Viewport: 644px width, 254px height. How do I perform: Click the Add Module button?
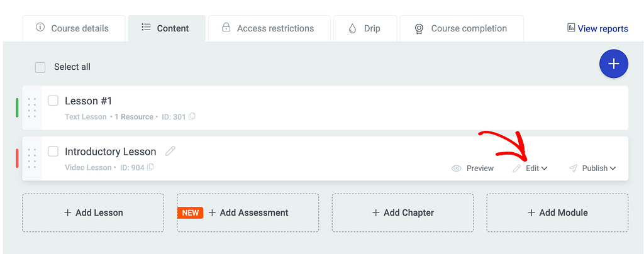click(557, 213)
